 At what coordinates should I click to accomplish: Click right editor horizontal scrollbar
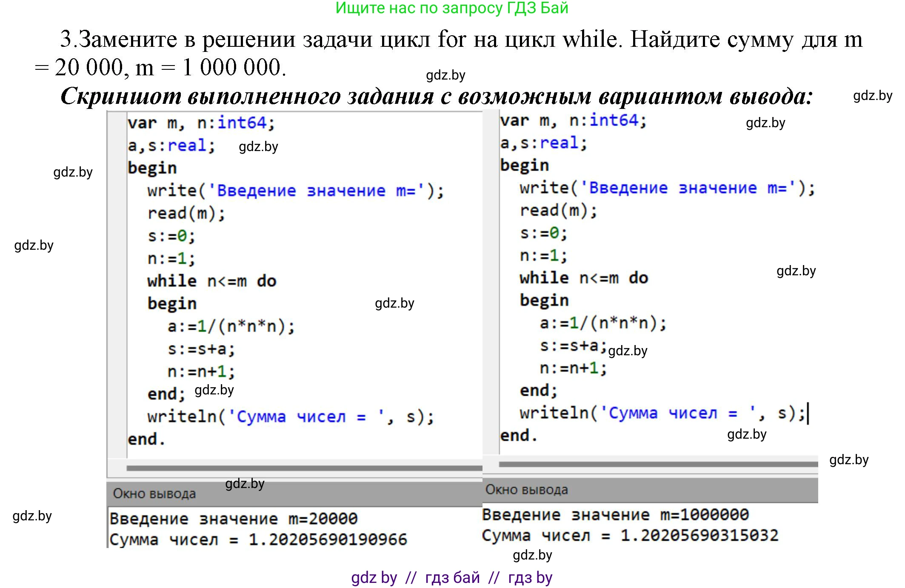(658, 464)
